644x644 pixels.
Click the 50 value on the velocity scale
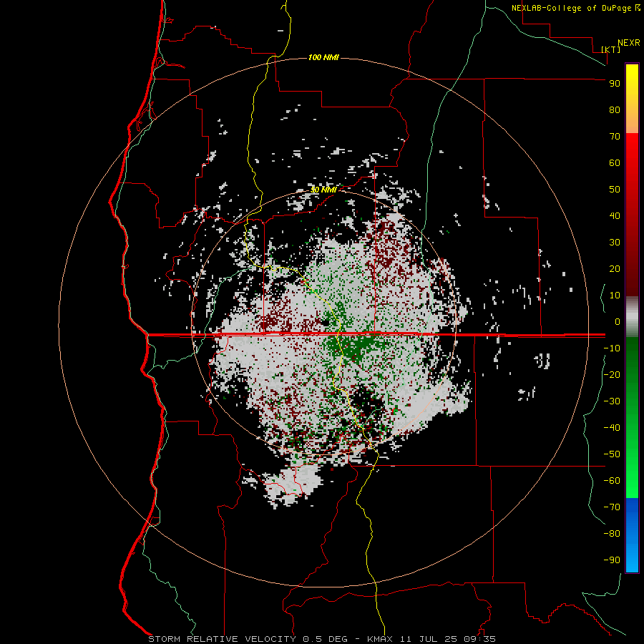pos(615,190)
